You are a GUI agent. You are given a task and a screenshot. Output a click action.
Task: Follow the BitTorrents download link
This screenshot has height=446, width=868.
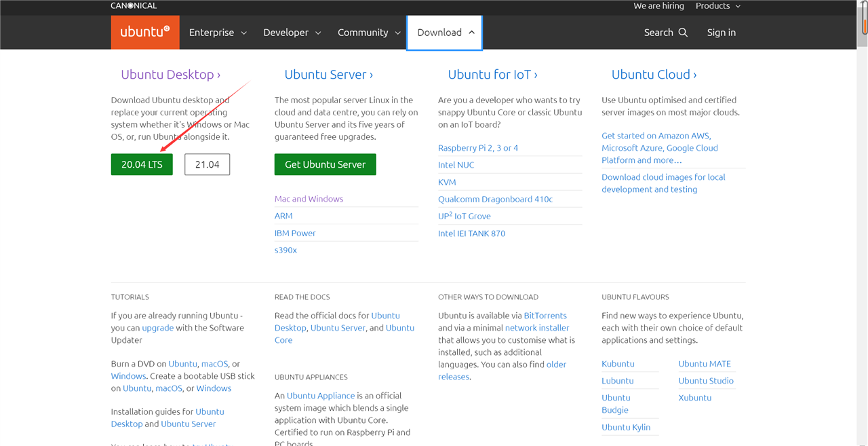(545, 316)
